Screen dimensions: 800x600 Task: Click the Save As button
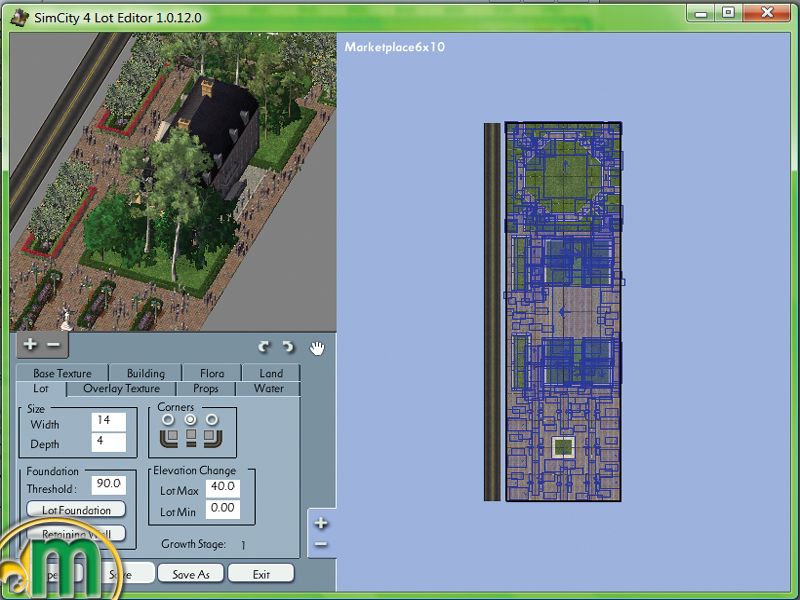point(191,574)
